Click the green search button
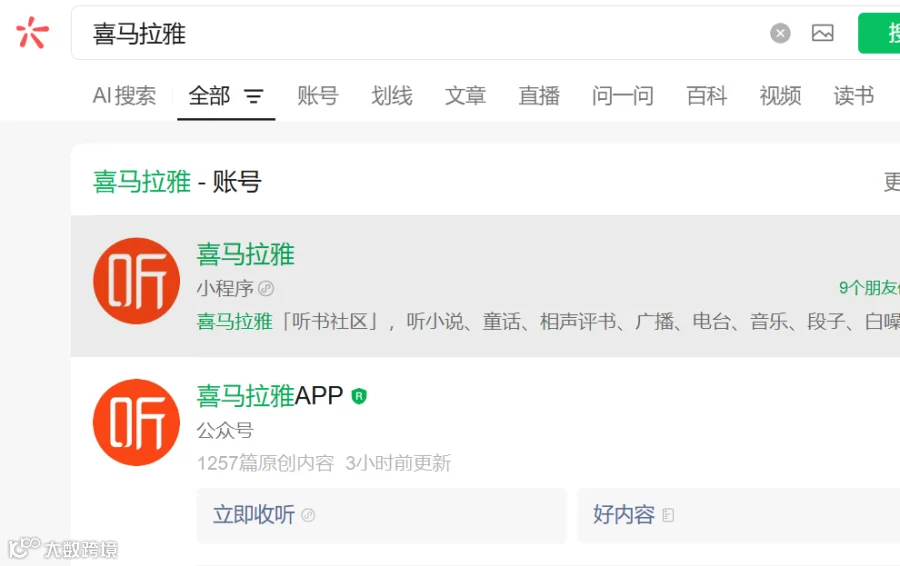The height and width of the screenshot is (566, 900). 879,33
